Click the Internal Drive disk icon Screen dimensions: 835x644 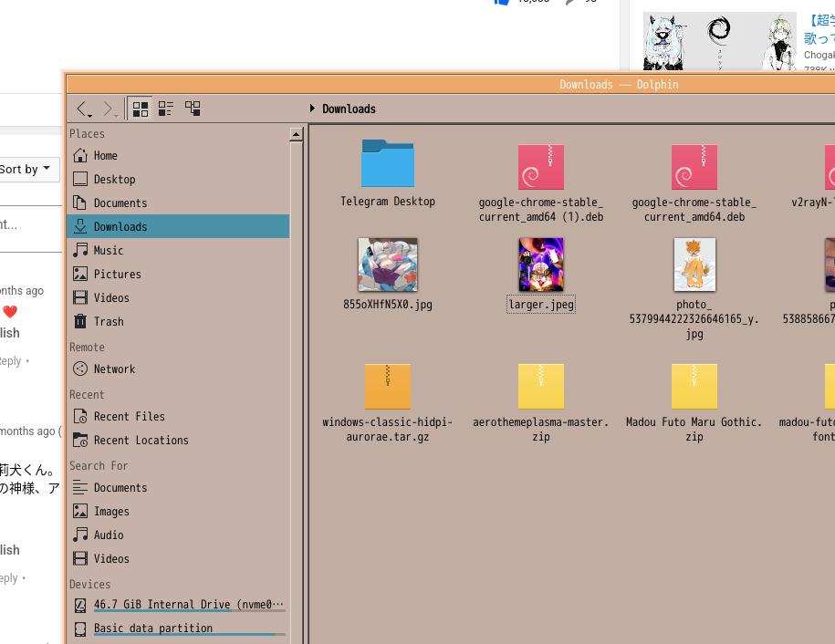(80, 605)
